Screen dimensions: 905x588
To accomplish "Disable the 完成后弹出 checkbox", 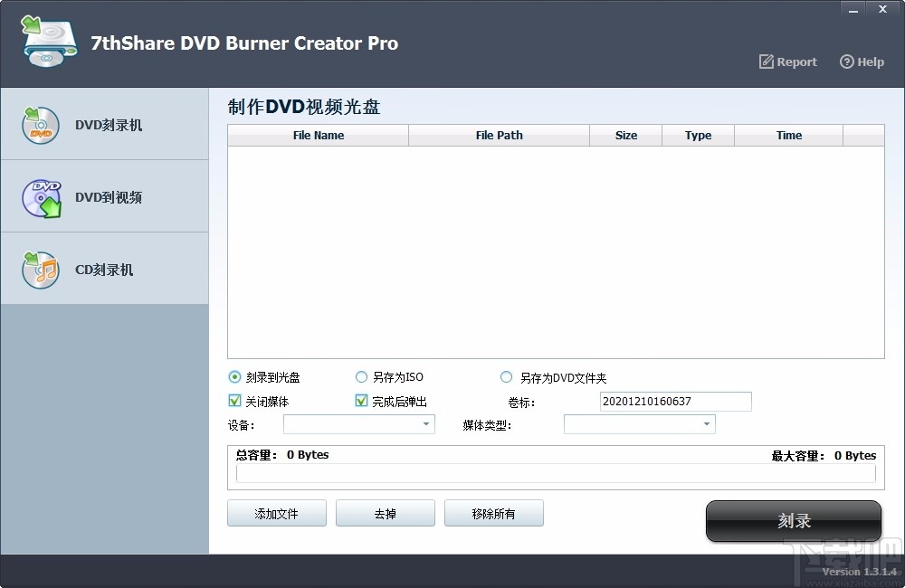I will (x=360, y=401).
